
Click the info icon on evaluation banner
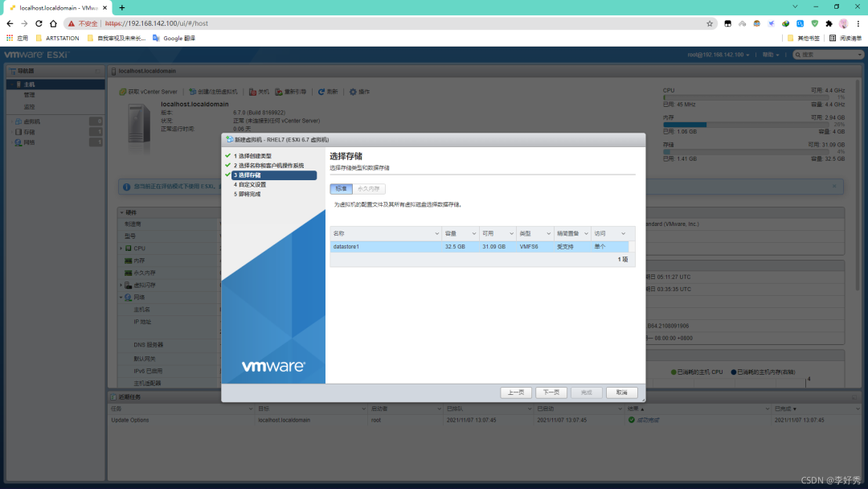pos(126,187)
